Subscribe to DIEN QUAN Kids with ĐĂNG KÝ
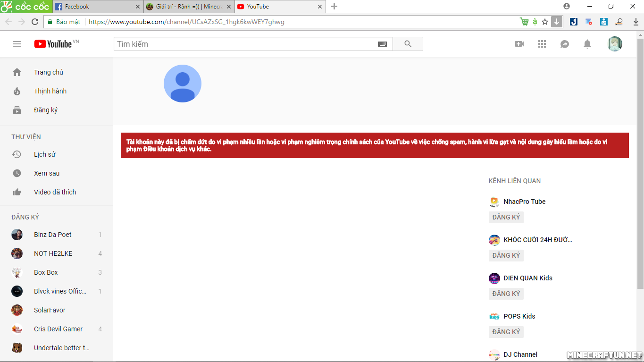The height and width of the screenshot is (362, 644). tap(506, 294)
